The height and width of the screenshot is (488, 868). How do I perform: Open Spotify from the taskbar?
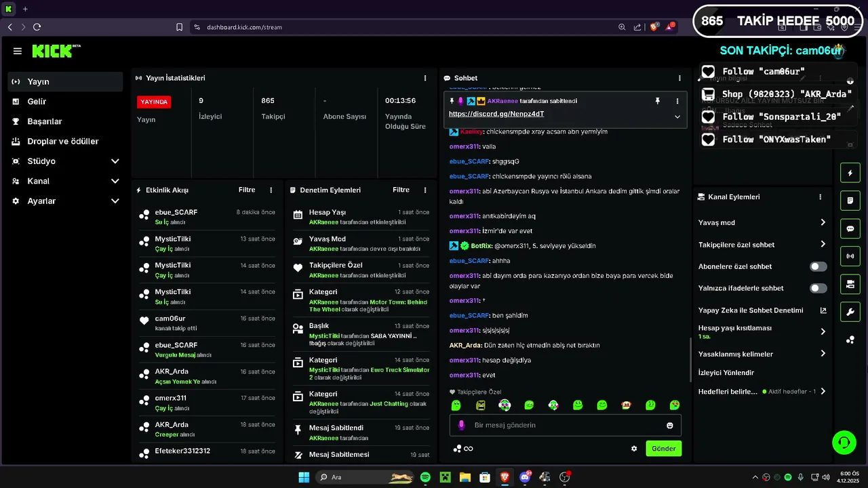425,477
